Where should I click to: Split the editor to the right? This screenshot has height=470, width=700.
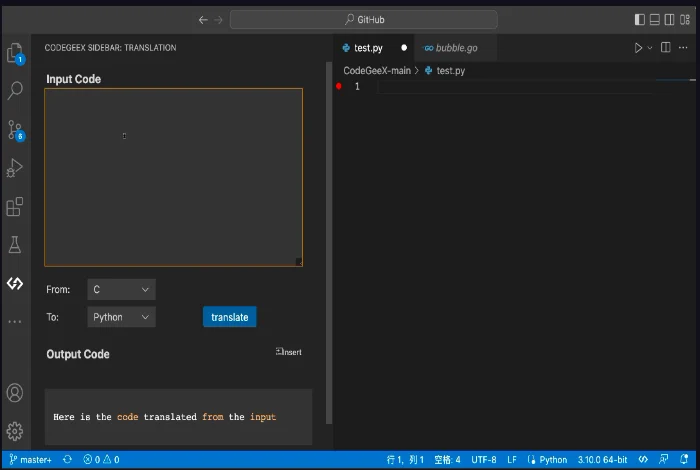click(x=665, y=48)
